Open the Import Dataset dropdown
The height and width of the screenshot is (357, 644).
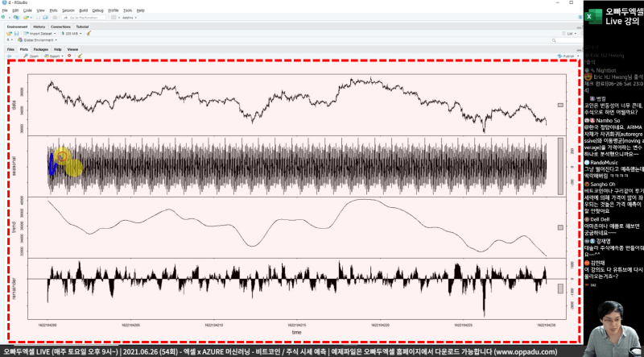point(40,33)
